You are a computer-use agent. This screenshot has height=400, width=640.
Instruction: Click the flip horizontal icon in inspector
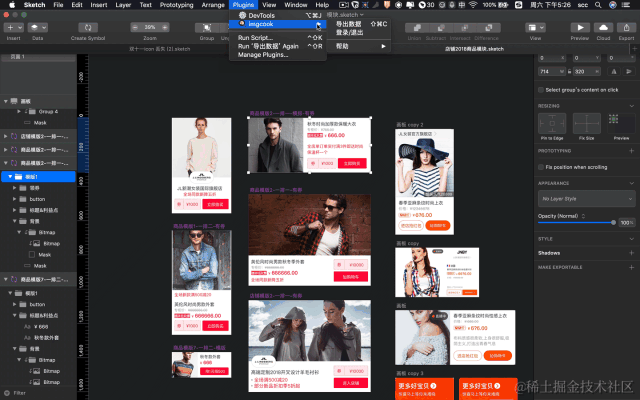point(614,71)
